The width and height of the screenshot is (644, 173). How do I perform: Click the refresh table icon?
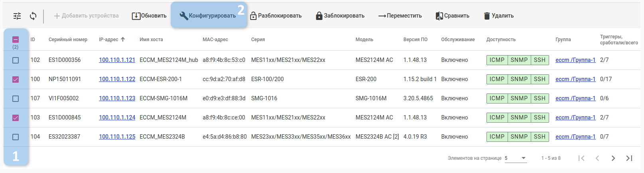[33, 16]
